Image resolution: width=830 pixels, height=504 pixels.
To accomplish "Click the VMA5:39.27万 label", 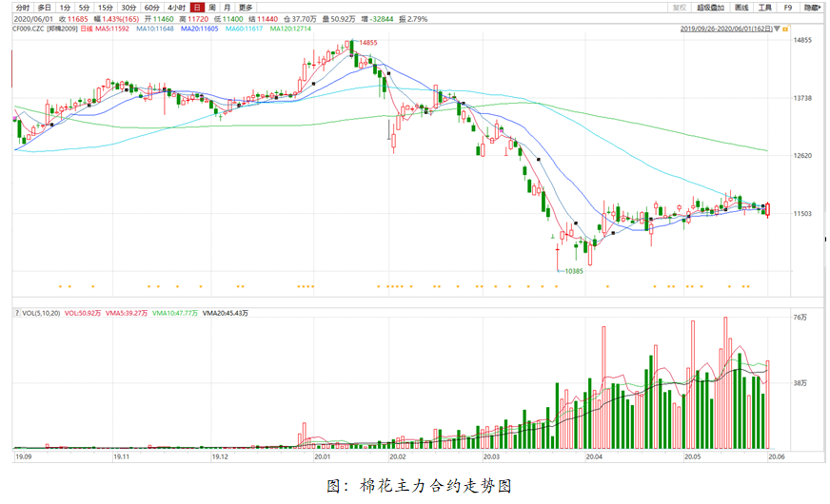I will tap(127, 313).
